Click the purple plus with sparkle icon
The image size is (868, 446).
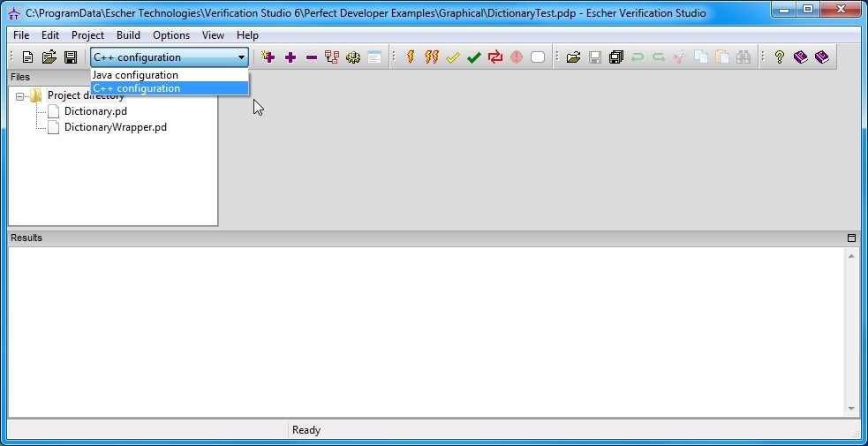268,57
